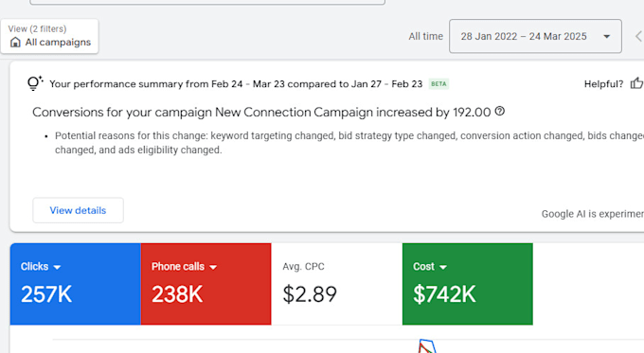Click the 'Google AI is experimental' notice

click(x=592, y=214)
